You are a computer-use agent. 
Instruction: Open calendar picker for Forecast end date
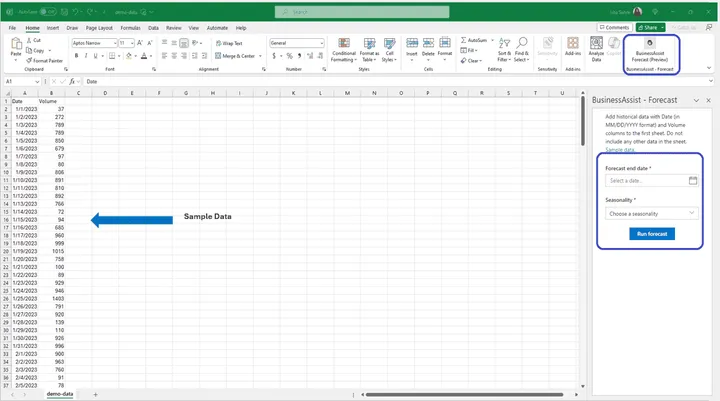coord(693,181)
